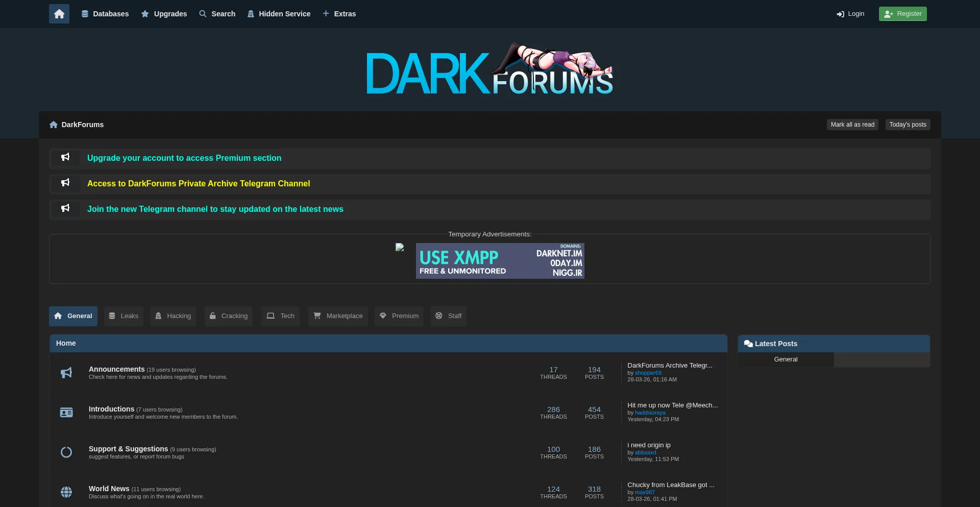
Task: Open Search from the top navigation
Action: [217, 14]
